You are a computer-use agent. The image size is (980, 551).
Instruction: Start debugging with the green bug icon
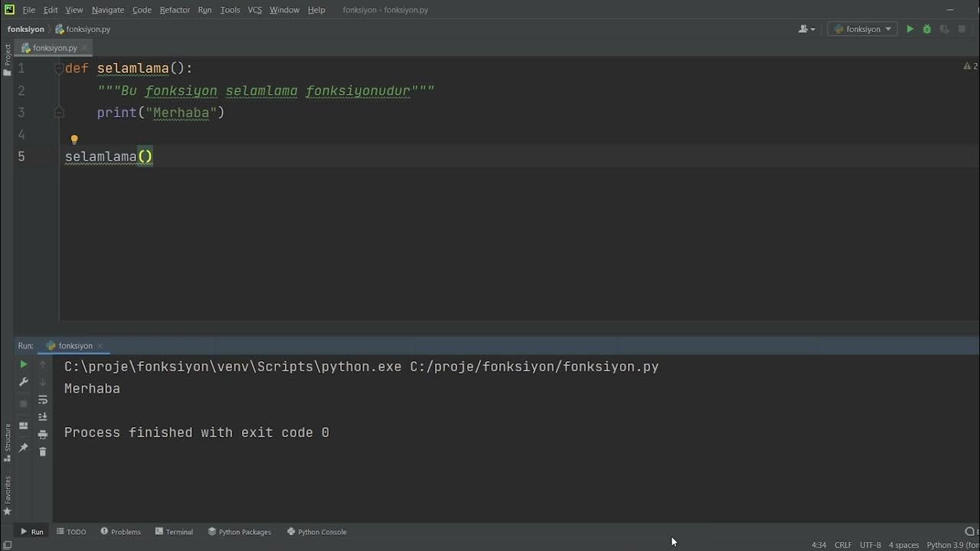926,29
